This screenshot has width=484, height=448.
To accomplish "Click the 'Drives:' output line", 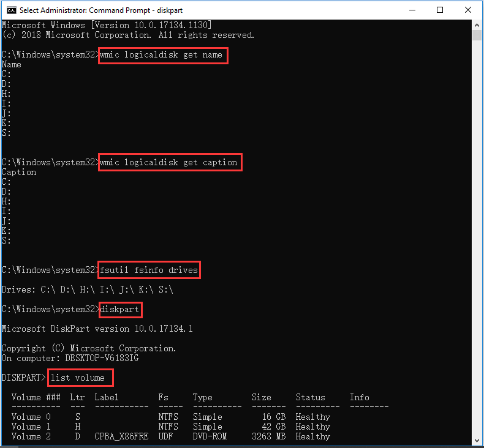I will 87,290.
